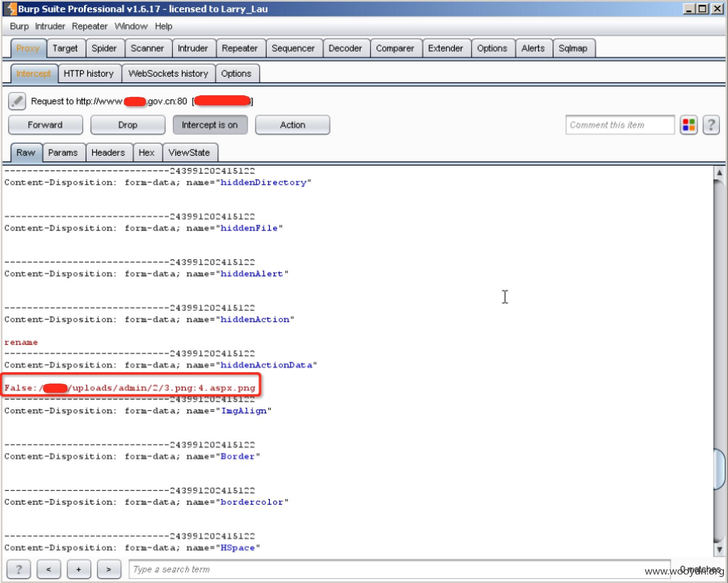Click the hiddenActionData parameter name

coord(266,365)
